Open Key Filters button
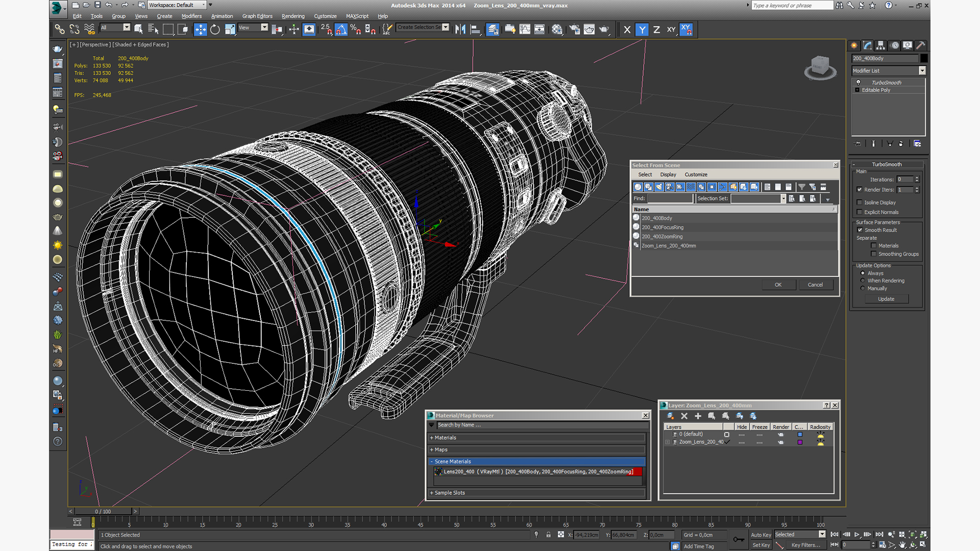The width and height of the screenshot is (980, 551). tap(805, 545)
